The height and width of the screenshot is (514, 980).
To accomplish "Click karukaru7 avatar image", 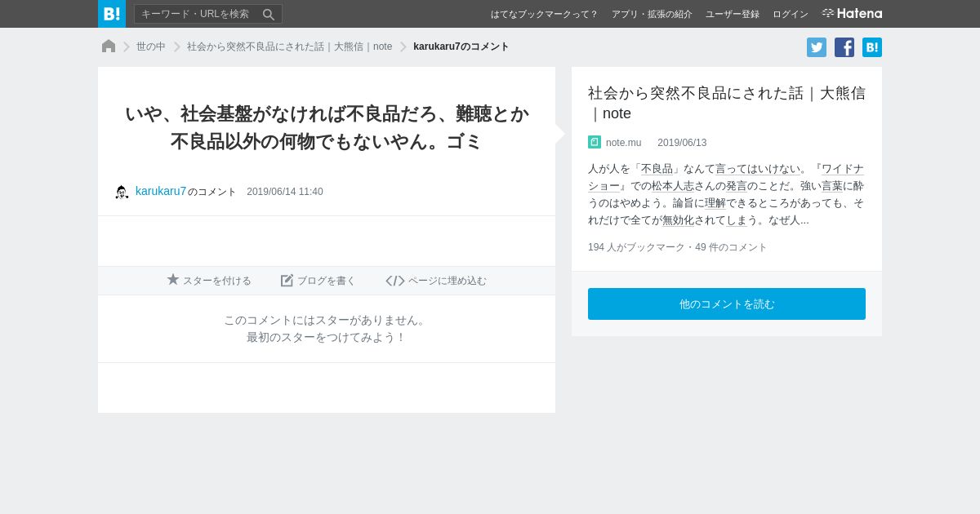I will click(122, 192).
